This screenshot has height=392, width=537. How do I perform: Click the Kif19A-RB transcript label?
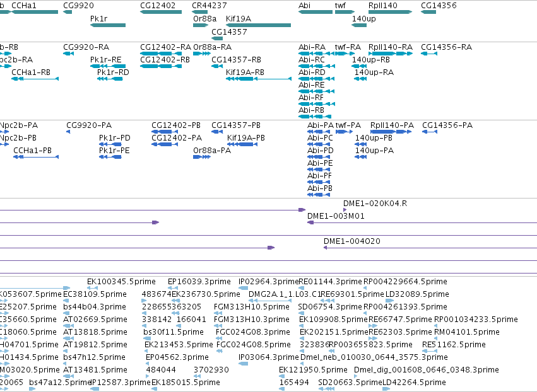[x=245, y=72]
